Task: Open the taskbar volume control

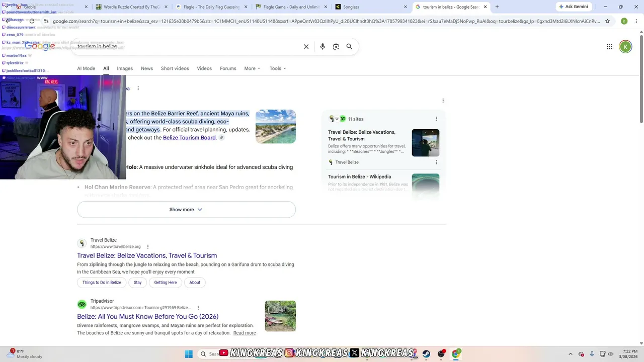Action: tap(610, 354)
